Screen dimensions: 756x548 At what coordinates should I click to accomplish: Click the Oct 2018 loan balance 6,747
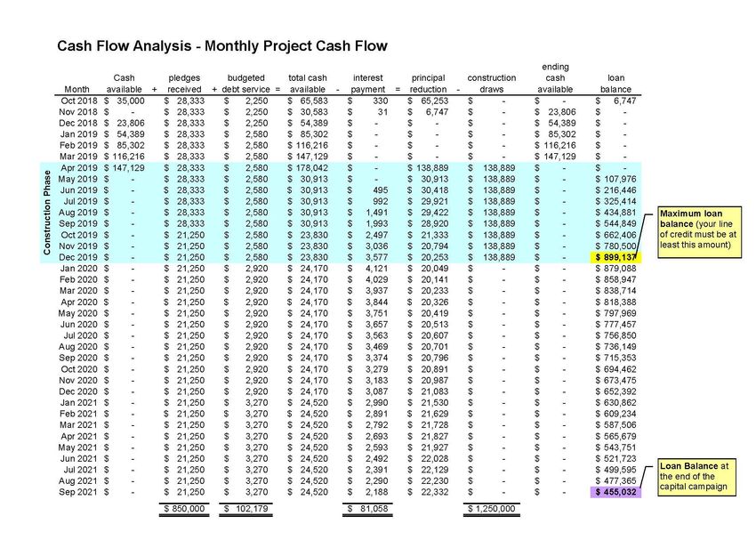tap(625, 101)
